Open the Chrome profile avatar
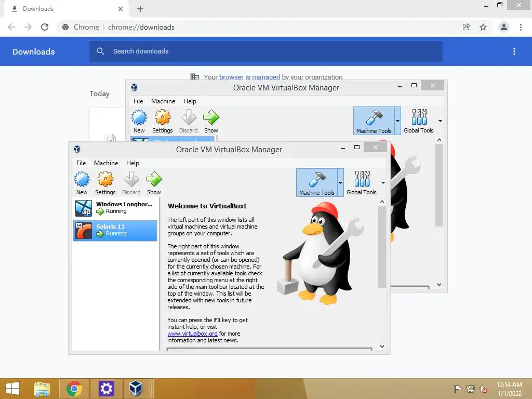Image resolution: width=532 pixels, height=399 pixels. [x=504, y=27]
